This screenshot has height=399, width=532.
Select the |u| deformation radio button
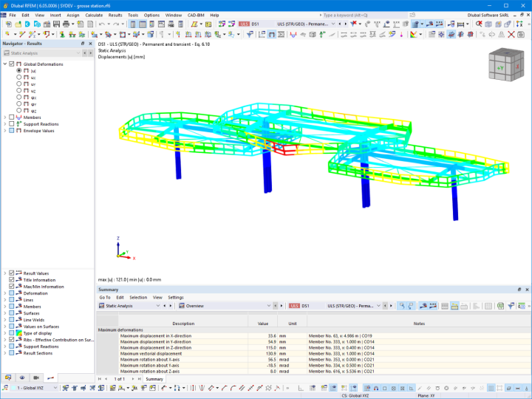pyautogui.click(x=19, y=71)
